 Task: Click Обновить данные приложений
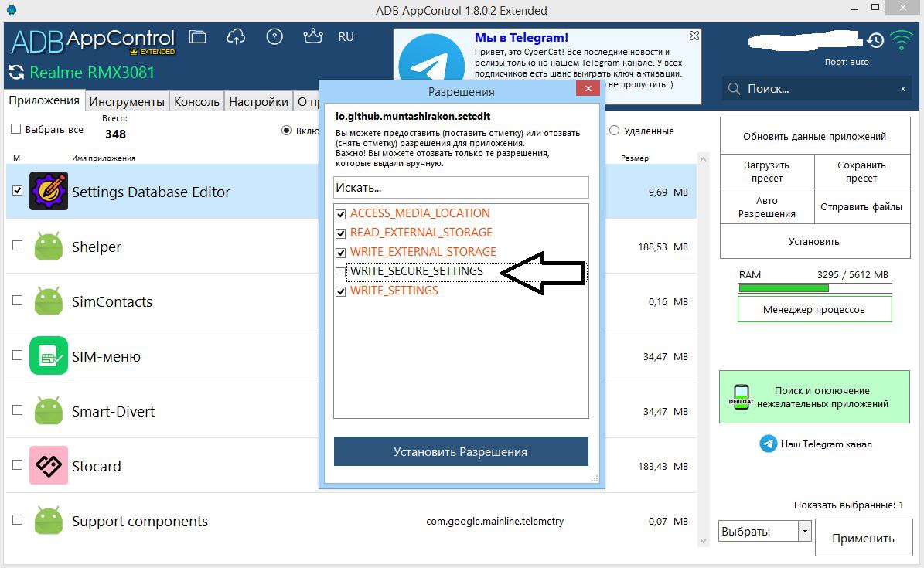click(x=815, y=136)
